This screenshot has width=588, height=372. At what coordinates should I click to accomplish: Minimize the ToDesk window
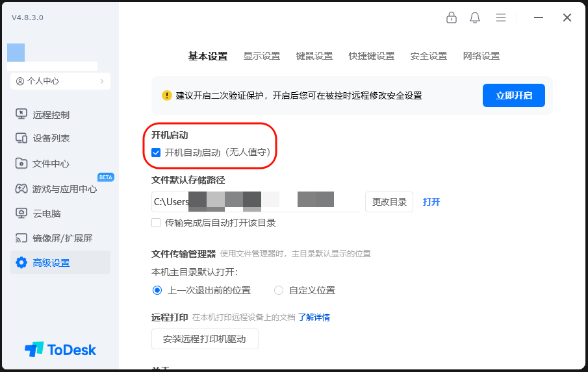[539, 18]
